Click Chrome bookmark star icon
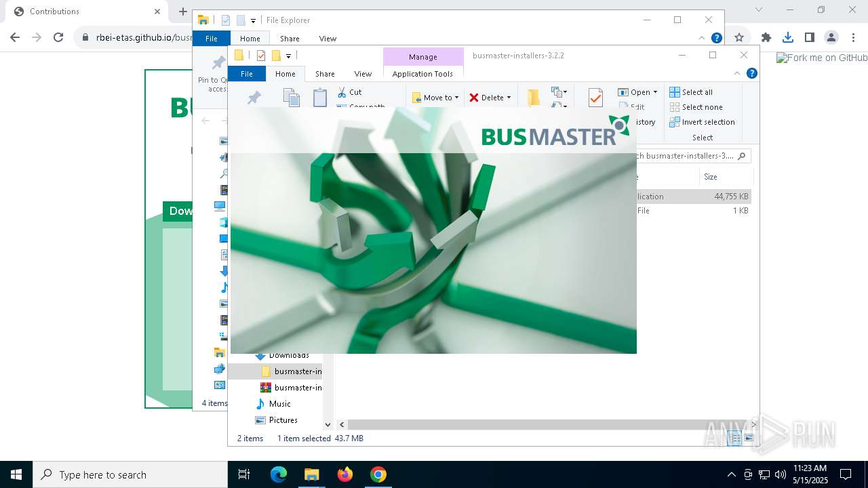The height and width of the screenshot is (488, 868). click(x=739, y=37)
